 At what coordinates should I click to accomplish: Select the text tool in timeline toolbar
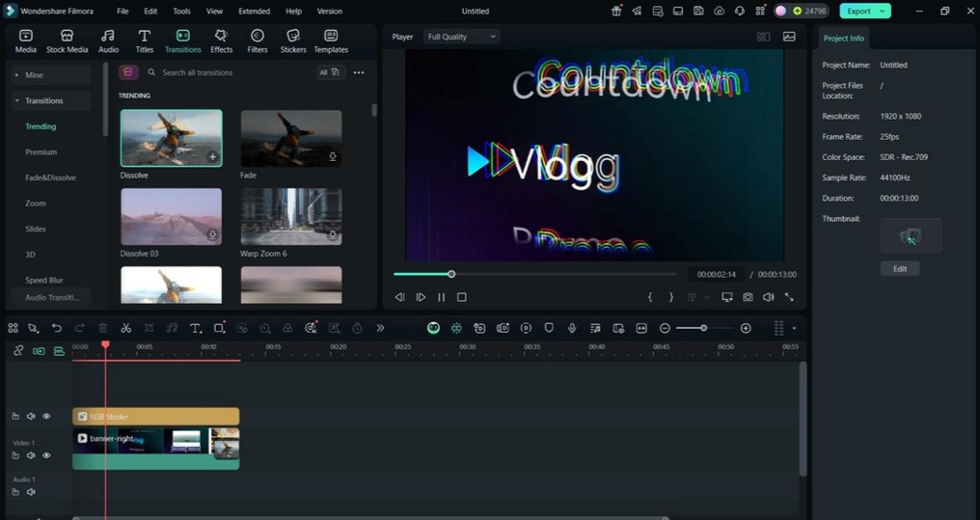[195, 328]
